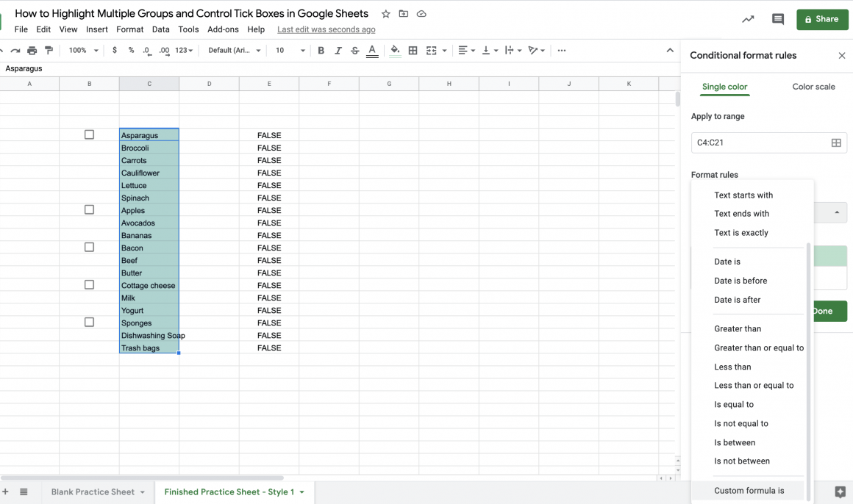Open the Format menu

[x=129, y=29]
